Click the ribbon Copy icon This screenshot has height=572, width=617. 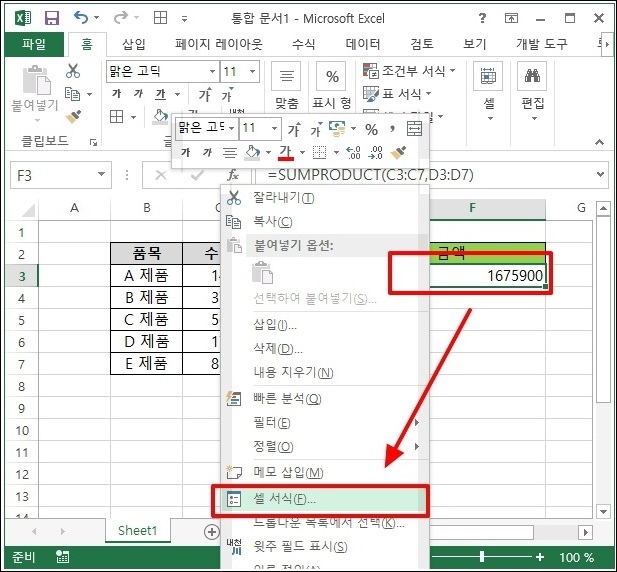click(x=72, y=94)
